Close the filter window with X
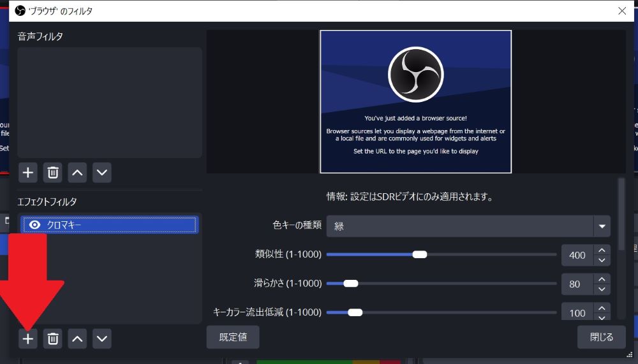 tap(622, 11)
